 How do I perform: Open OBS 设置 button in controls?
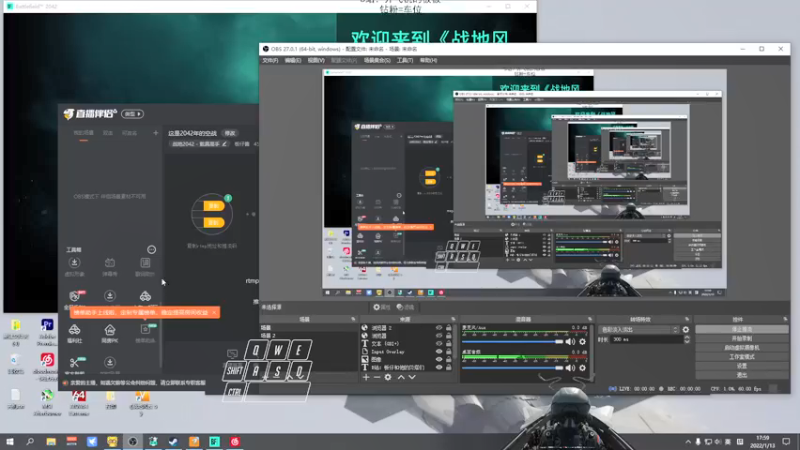[x=741, y=366]
